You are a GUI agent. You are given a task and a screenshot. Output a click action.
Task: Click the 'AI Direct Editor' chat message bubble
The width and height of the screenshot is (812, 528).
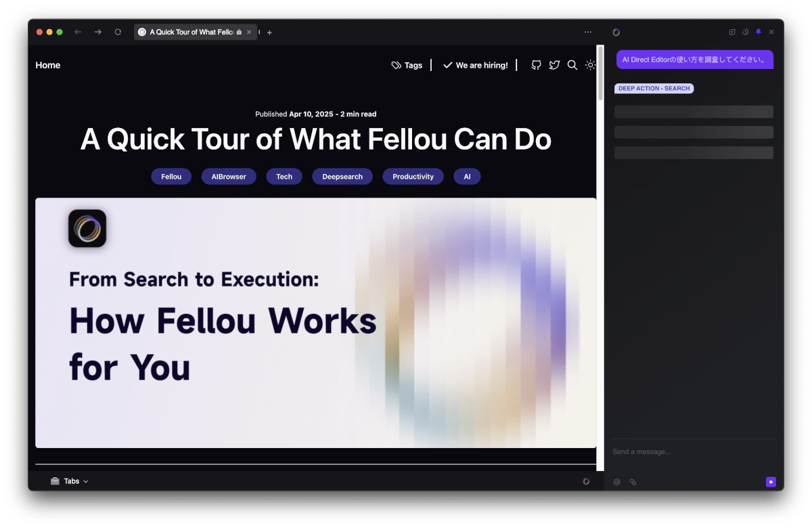click(x=695, y=60)
